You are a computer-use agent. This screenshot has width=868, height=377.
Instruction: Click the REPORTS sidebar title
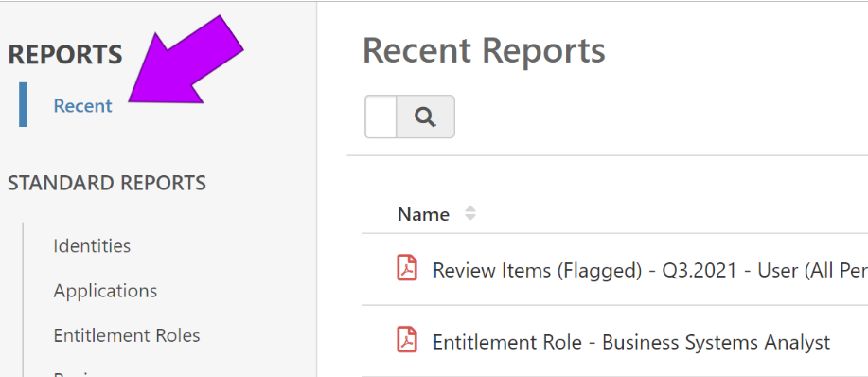pos(65,54)
